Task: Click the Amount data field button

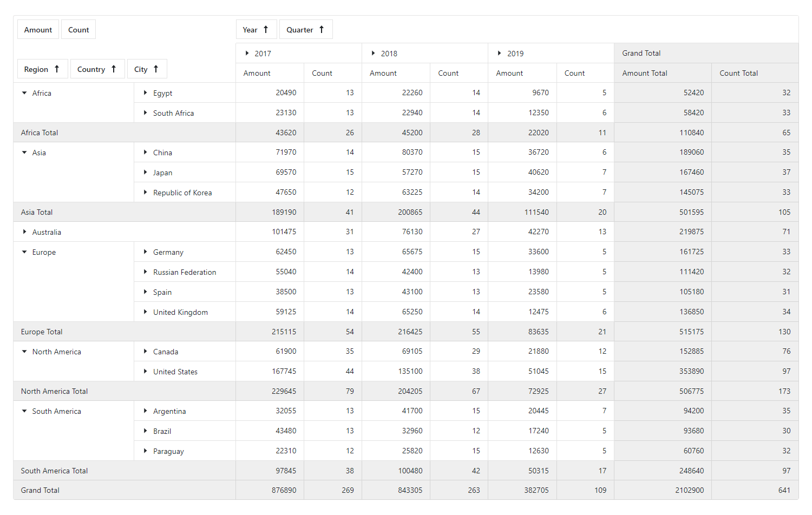Action: pyautogui.click(x=38, y=30)
